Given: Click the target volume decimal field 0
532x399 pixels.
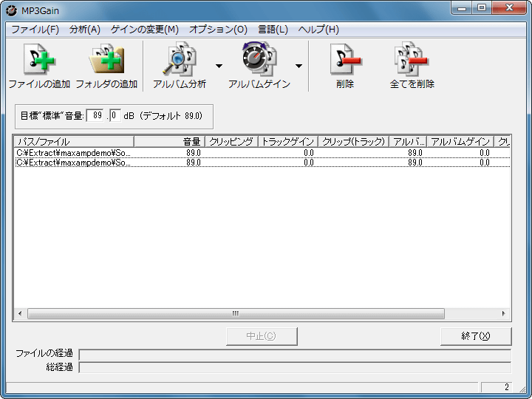Looking at the screenshot, I should point(115,115).
